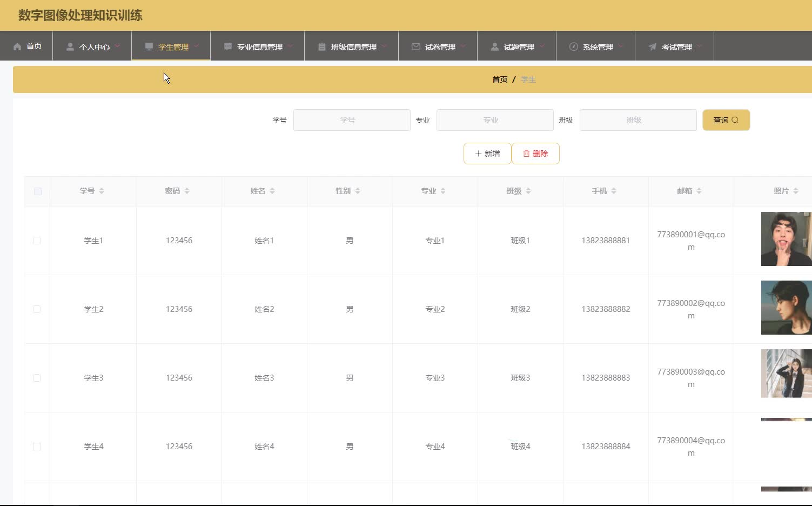
Task: Sort by 密码 column arrows
Action: [187, 191]
